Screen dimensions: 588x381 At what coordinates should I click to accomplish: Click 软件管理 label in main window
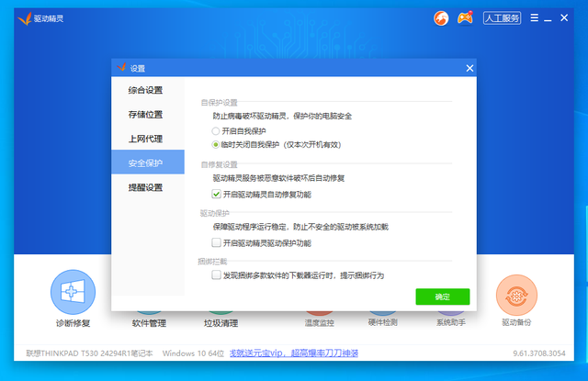pyautogui.click(x=149, y=323)
